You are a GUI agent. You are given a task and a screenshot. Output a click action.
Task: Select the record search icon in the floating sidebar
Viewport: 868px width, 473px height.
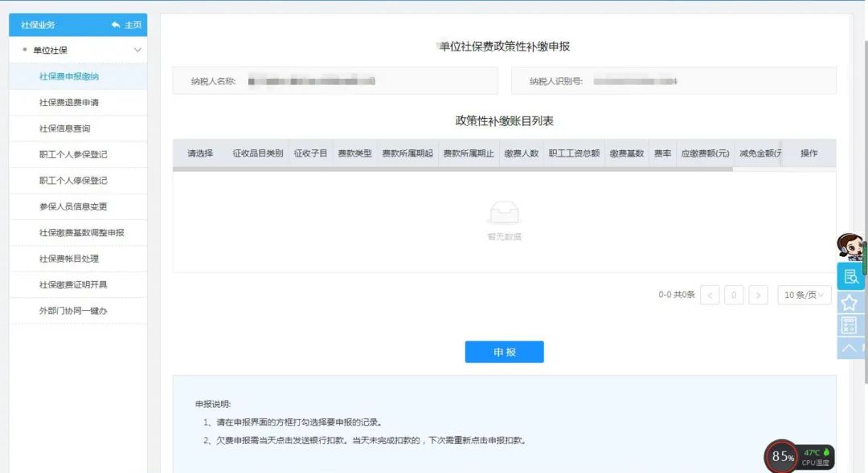850,277
